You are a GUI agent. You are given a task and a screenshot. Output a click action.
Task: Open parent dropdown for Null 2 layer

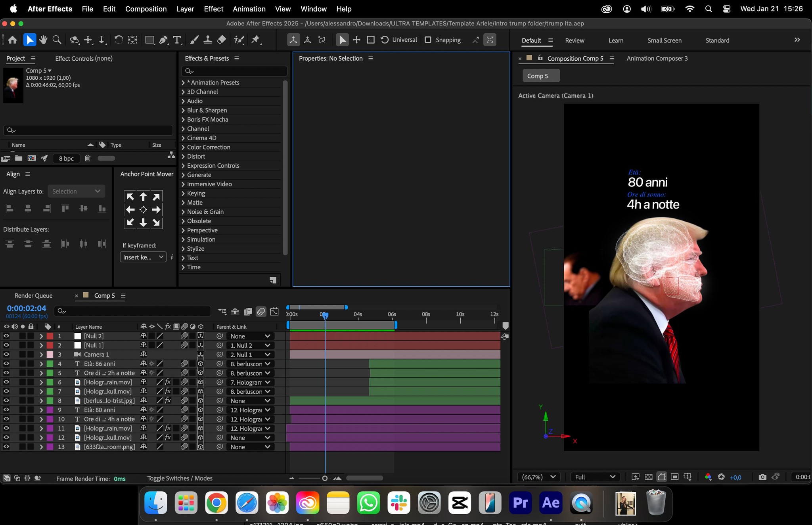(250, 336)
